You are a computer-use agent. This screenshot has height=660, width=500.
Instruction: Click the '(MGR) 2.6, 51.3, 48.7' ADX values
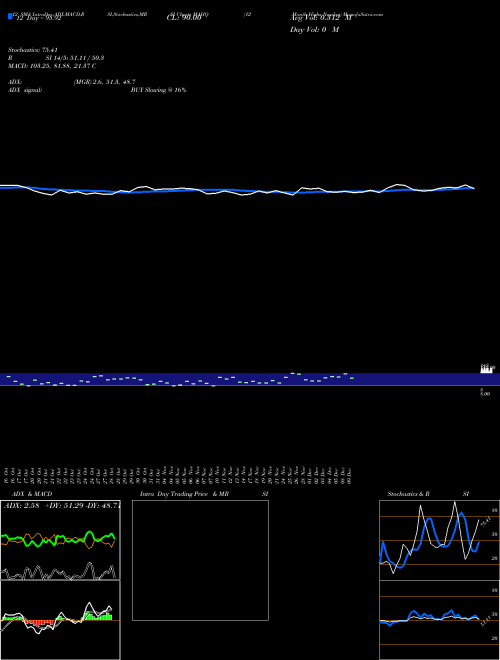point(104,82)
